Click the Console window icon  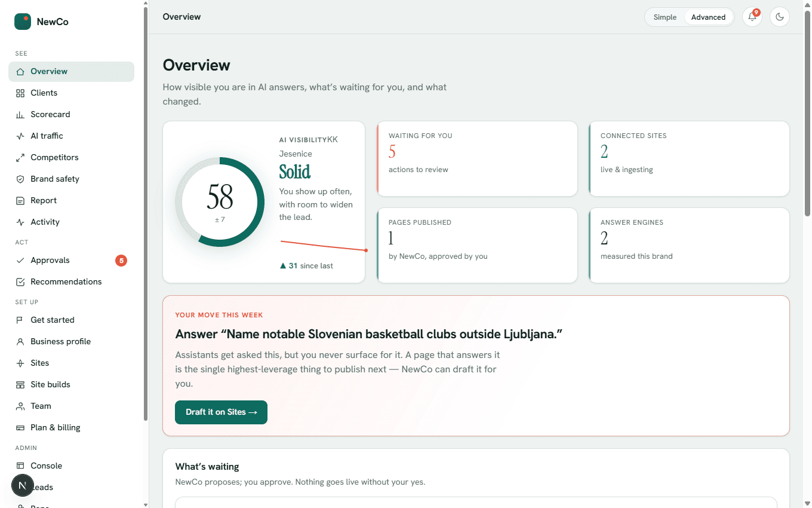click(x=20, y=466)
